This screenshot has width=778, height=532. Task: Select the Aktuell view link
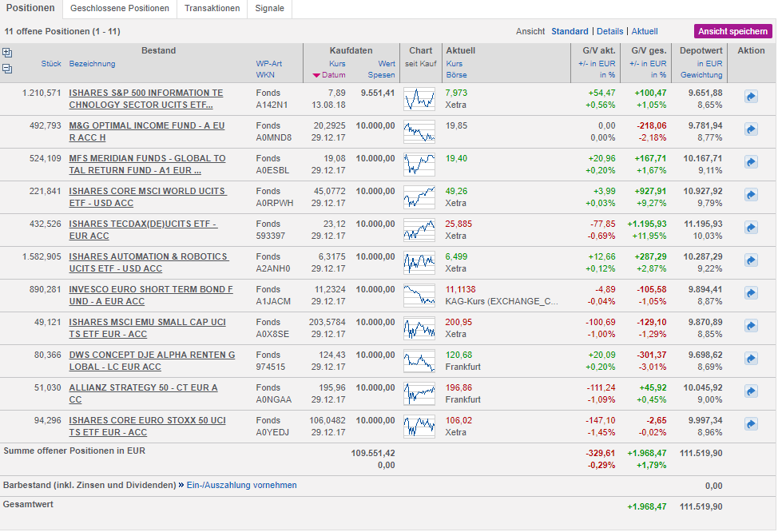coord(645,32)
